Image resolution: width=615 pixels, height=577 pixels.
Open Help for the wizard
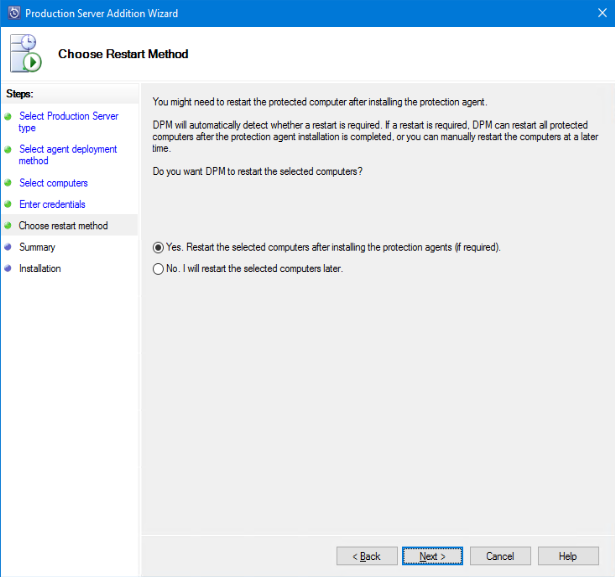click(568, 556)
